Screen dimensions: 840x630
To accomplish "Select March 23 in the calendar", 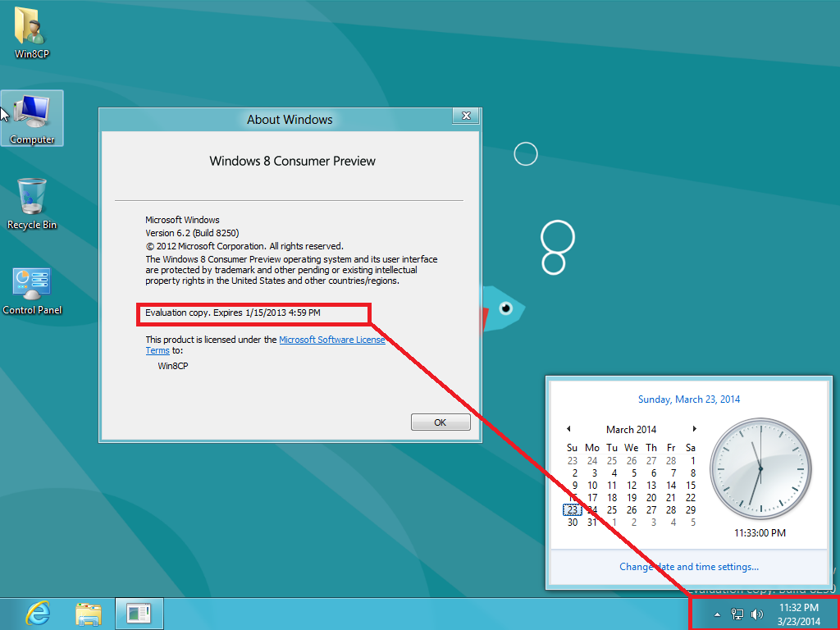I will click(x=572, y=510).
